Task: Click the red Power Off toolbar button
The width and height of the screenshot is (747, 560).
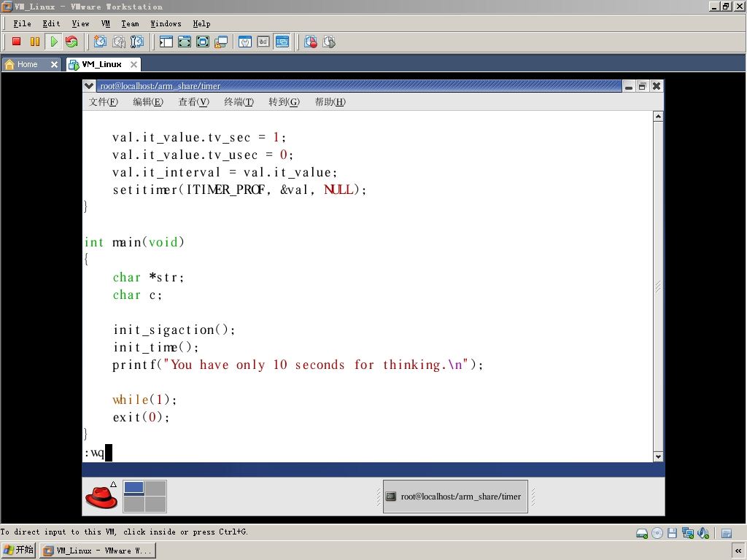Action: [17, 42]
